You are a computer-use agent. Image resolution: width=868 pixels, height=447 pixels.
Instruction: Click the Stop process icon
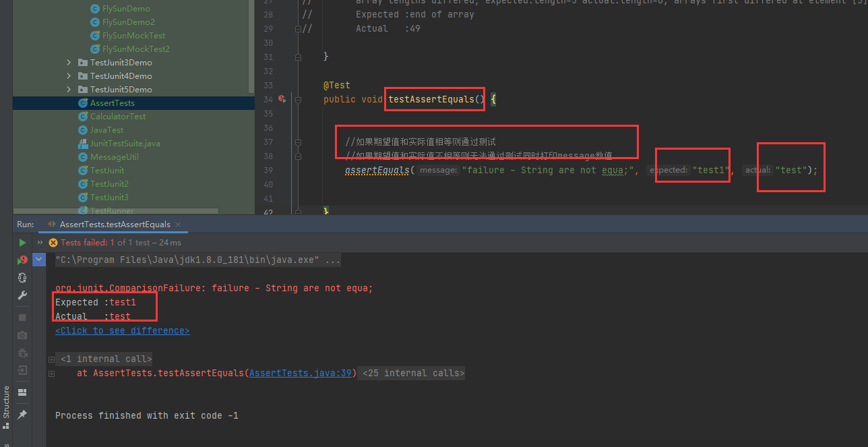pos(22,317)
